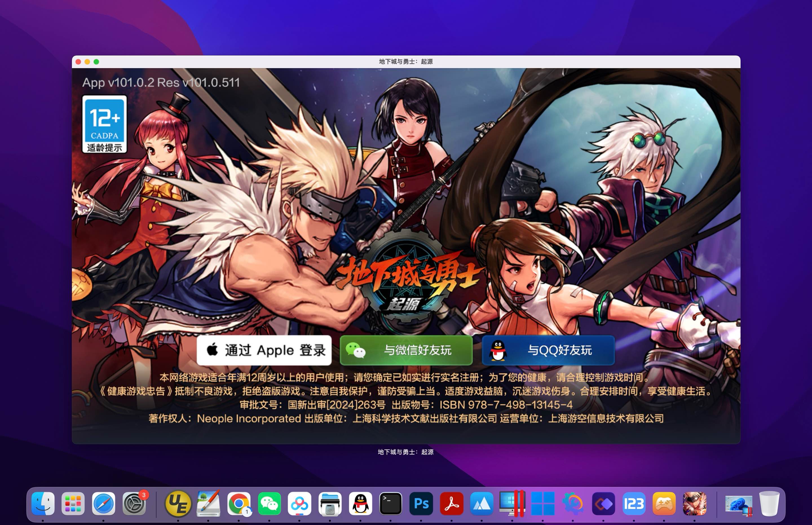Open Adobe Acrobat in the Dock
This screenshot has height=525, width=812.
[x=452, y=504]
